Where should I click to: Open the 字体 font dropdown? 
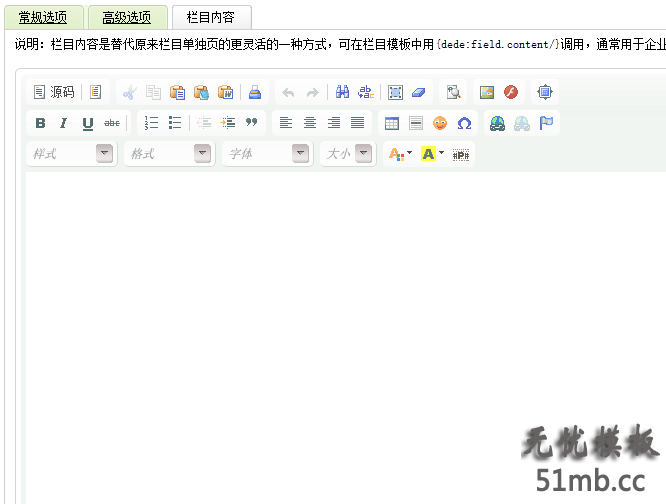coord(268,154)
